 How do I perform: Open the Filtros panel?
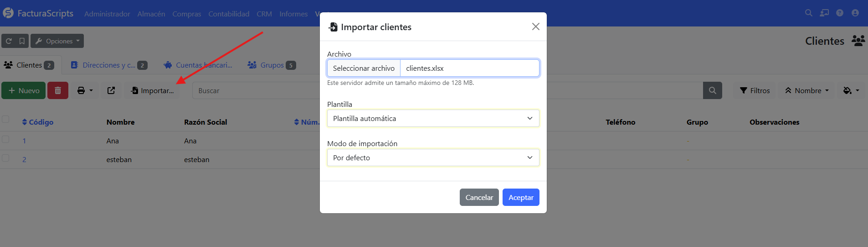[x=755, y=90]
